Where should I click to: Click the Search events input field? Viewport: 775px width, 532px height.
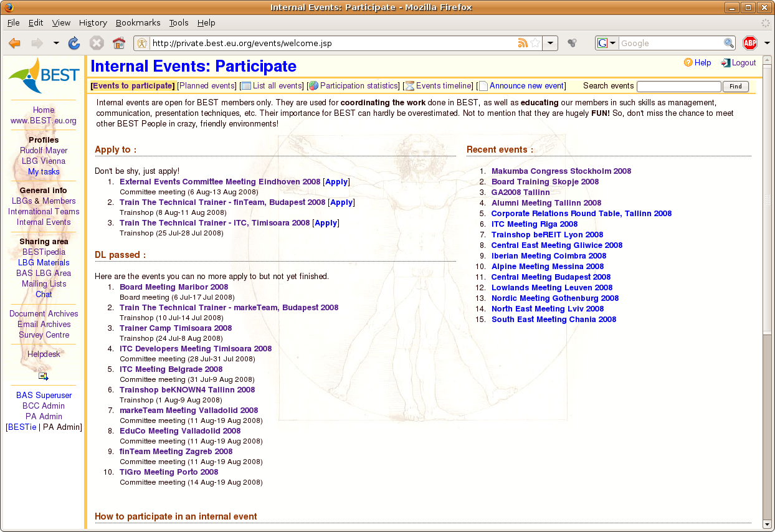pos(679,87)
